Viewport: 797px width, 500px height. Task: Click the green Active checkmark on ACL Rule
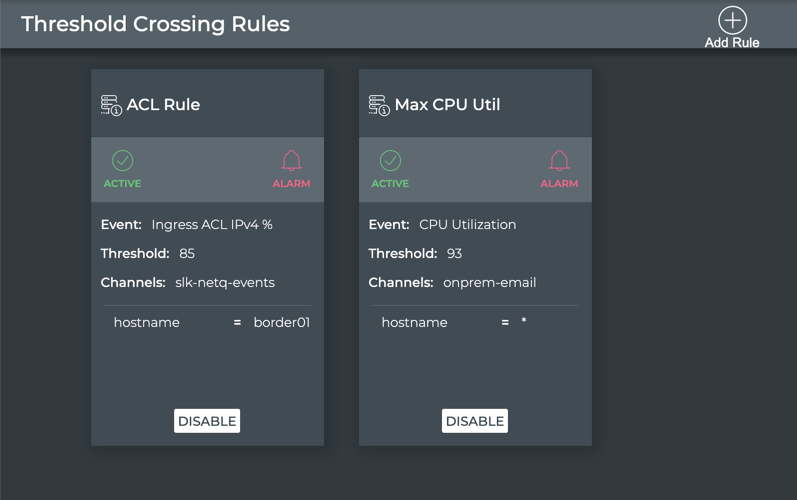122,161
